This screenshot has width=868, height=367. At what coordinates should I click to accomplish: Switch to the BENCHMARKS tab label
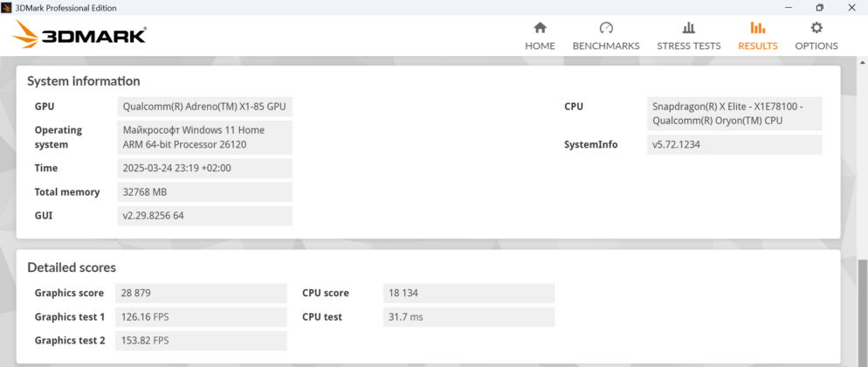click(606, 46)
